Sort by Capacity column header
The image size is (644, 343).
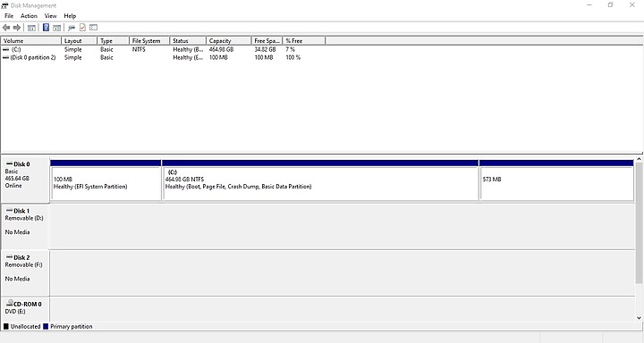coord(228,40)
